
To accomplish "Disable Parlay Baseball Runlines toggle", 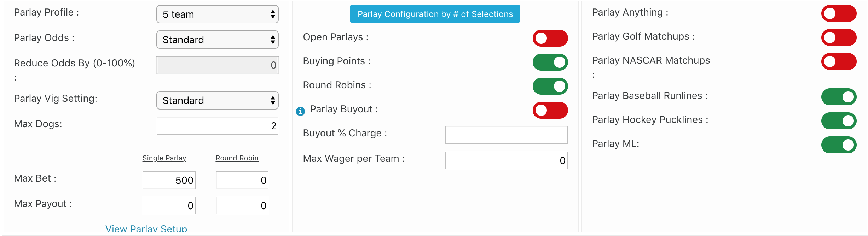I will point(839,97).
